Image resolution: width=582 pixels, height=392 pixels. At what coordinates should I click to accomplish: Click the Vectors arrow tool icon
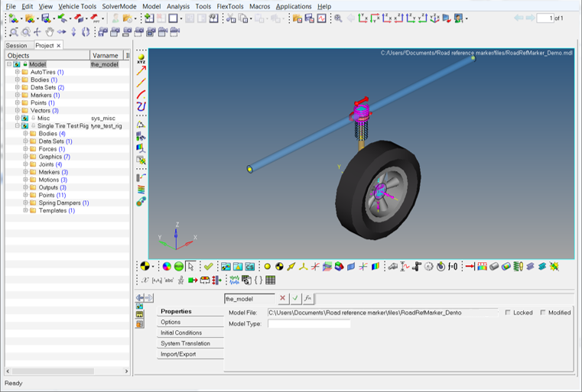(141, 70)
